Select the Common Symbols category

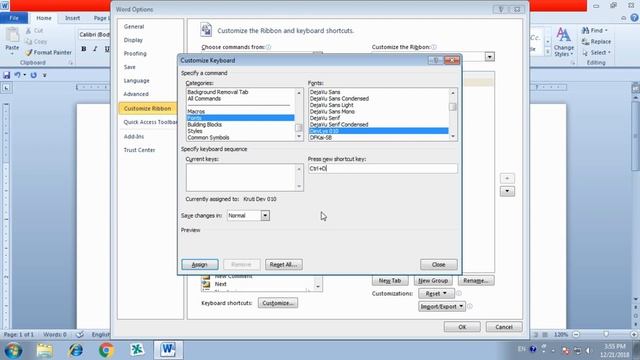(208, 138)
